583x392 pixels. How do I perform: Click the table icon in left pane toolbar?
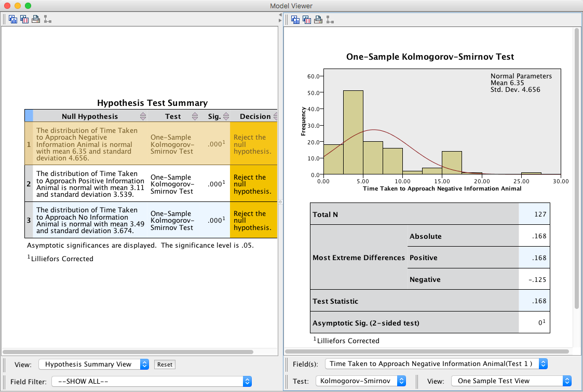tap(24, 20)
